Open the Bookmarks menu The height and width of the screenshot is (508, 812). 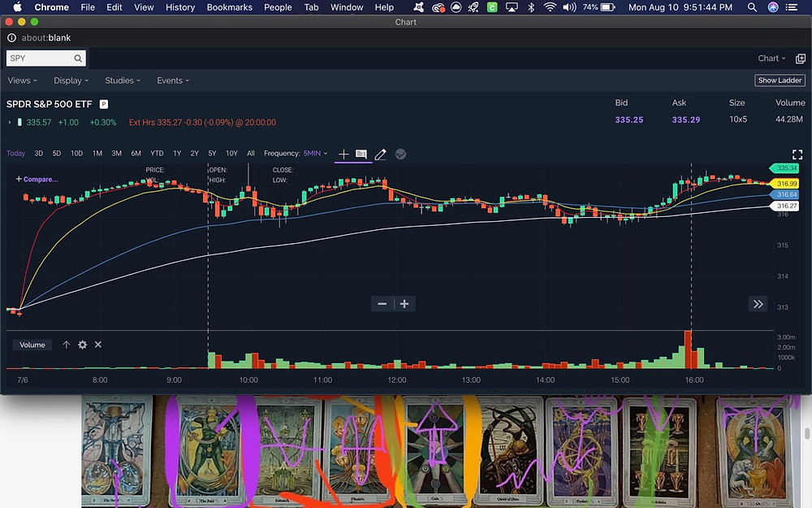coord(230,7)
